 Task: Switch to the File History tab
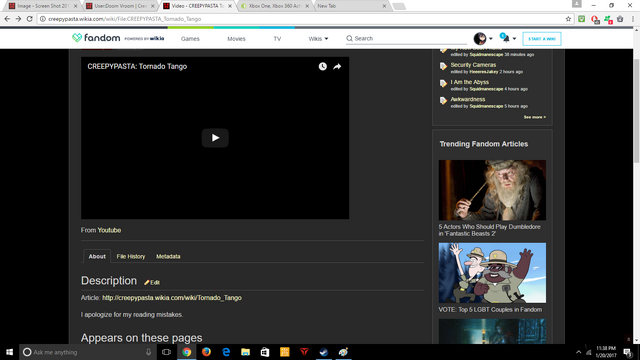[x=131, y=256]
